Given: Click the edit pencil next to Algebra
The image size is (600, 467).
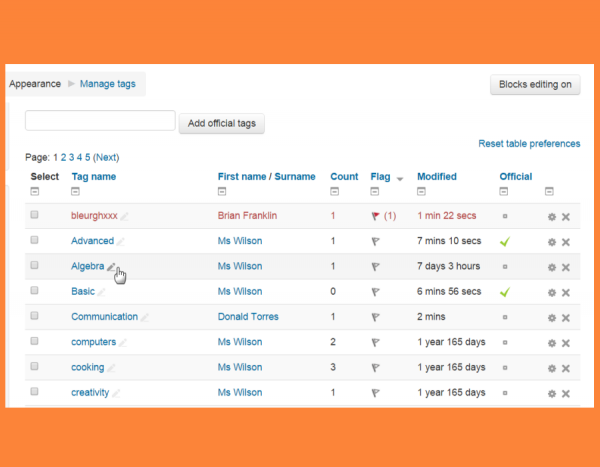Looking at the screenshot, I should (x=112, y=267).
